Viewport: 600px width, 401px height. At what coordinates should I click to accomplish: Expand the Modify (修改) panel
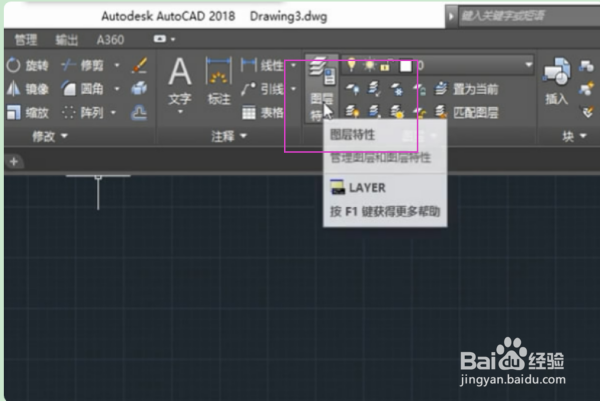pos(50,136)
